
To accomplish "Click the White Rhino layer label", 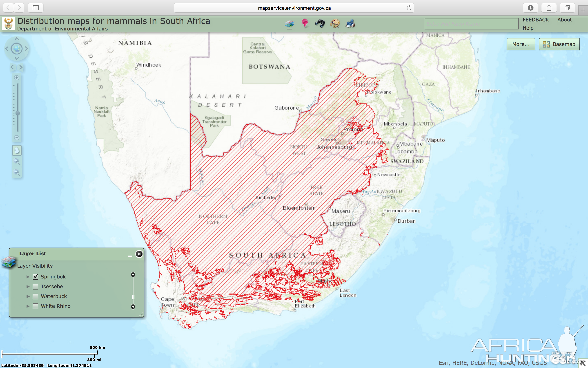I will pos(56,306).
